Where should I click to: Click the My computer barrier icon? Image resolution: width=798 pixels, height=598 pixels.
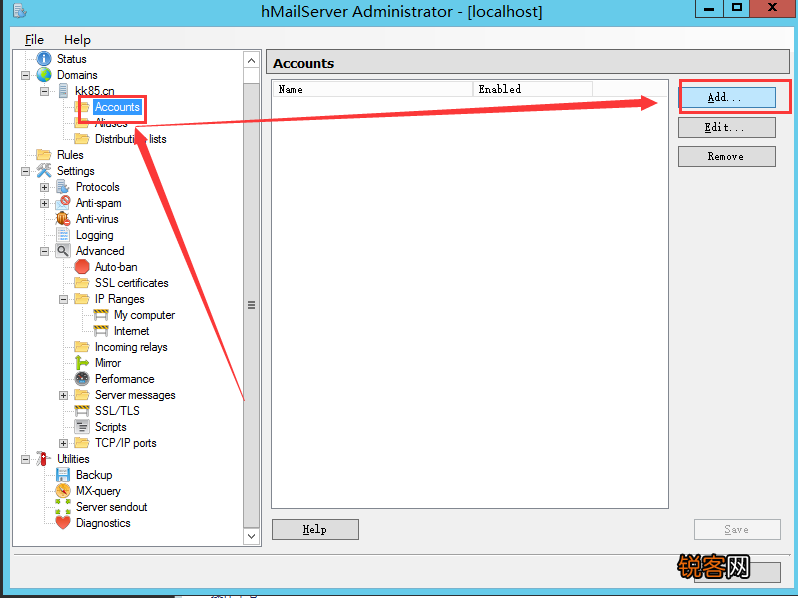(x=101, y=315)
